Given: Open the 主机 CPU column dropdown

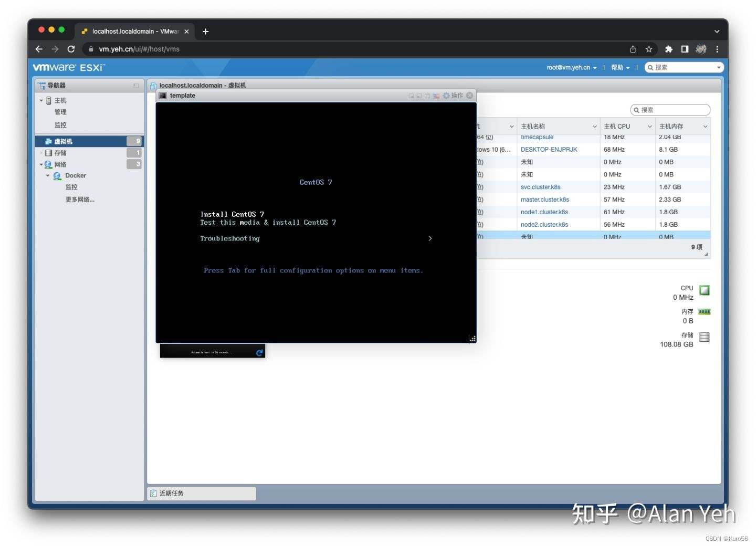Looking at the screenshot, I should click(649, 127).
